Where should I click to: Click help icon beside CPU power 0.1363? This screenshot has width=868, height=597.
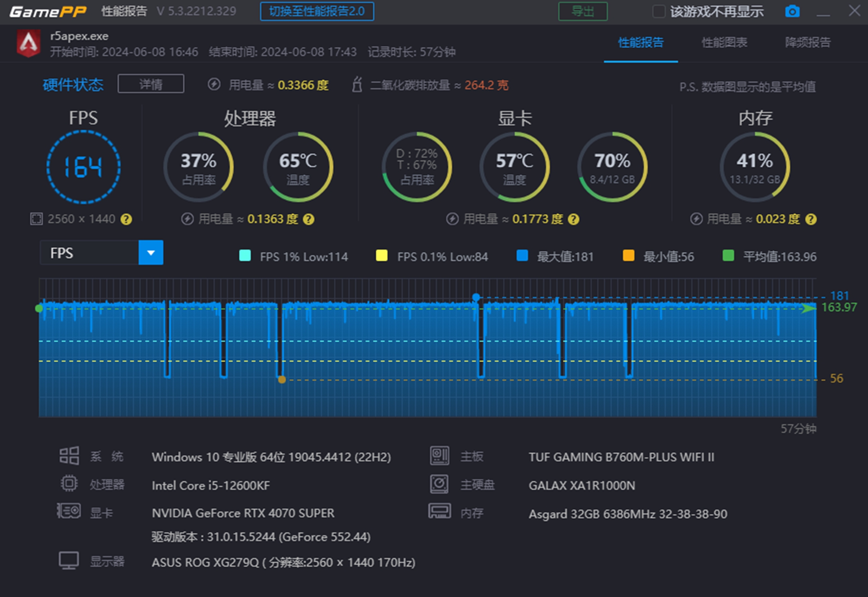309,220
